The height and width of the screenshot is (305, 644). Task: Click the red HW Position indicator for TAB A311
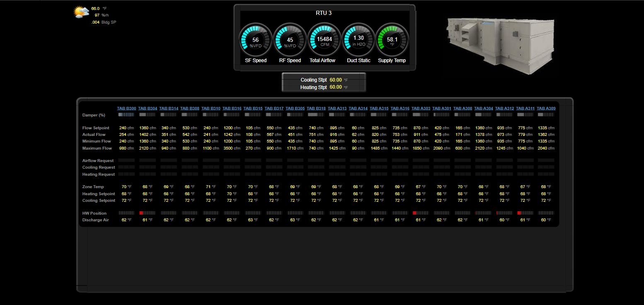(x=519, y=213)
